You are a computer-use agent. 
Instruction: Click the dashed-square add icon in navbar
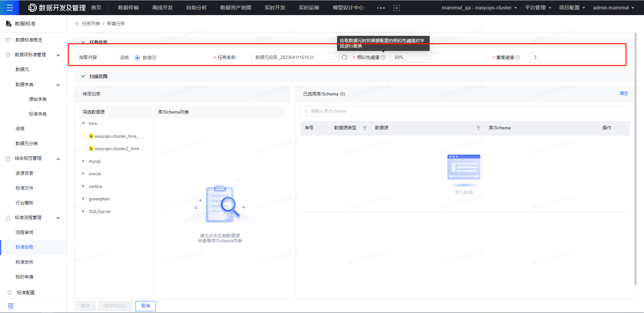tap(396, 8)
